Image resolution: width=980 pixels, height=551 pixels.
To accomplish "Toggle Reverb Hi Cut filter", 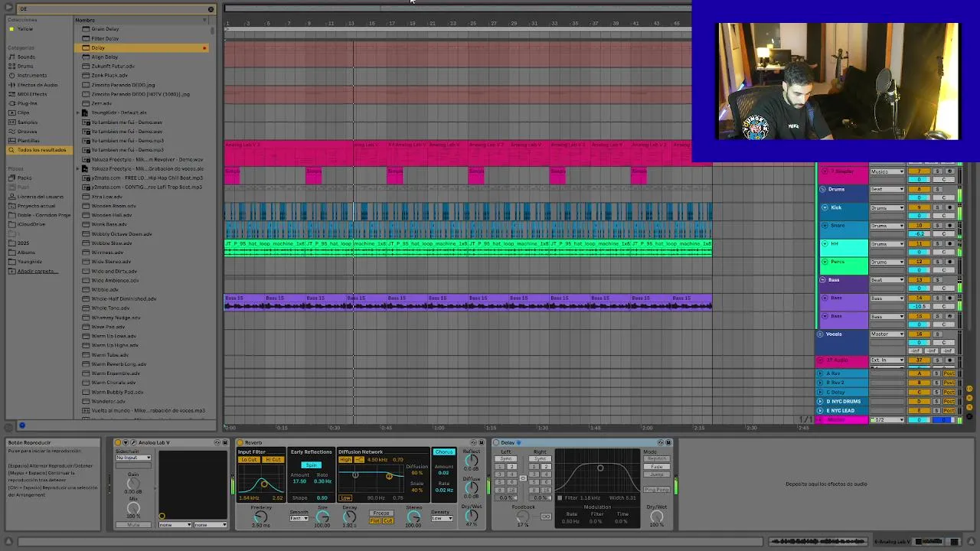I will click(273, 459).
